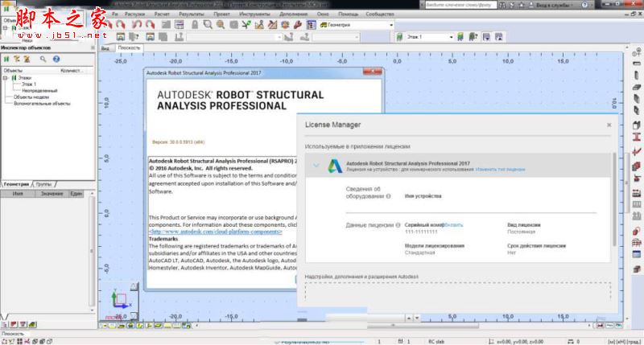Click RC slab in status bar
The height and width of the screenshot is (345, 644).
click(436, 341)
